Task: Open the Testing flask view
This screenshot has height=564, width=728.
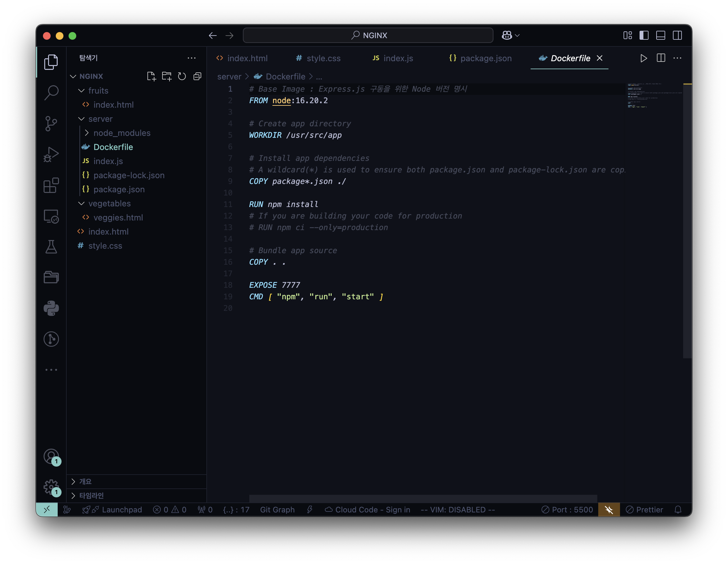Action: tap(51, 247)
